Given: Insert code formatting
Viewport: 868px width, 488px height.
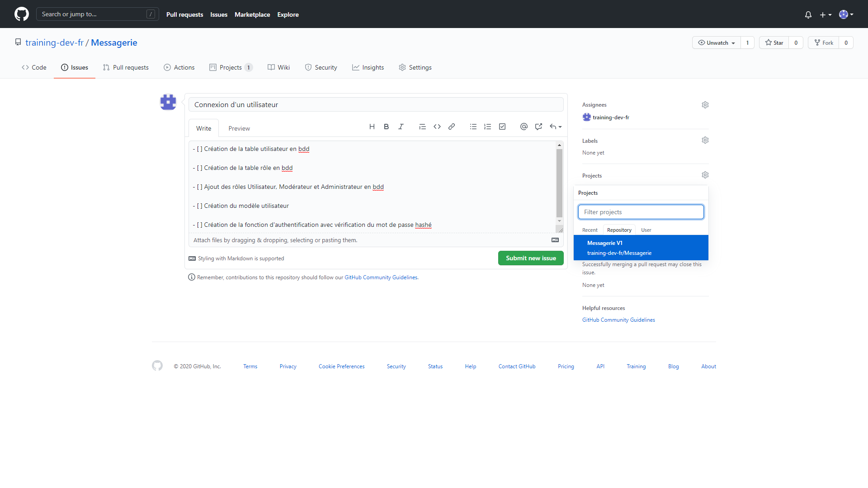Looking at the screenshot, I should tap(437, 127).
